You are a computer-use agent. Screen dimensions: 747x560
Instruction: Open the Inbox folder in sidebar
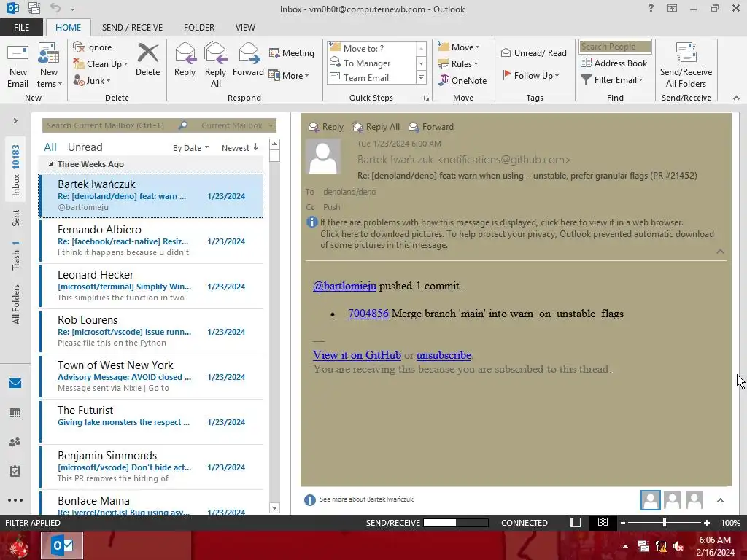[x=16, y=170]
